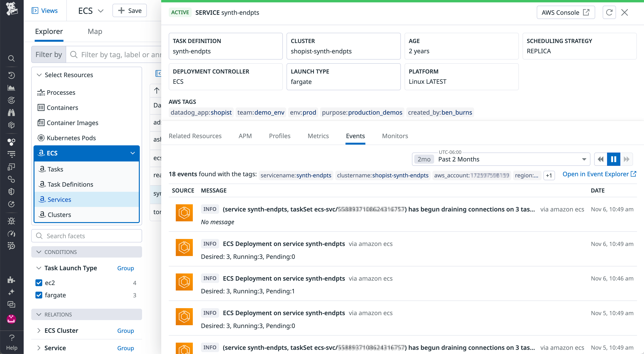
Task: Open search from the left sidebar magnifier icon
Action: (12, 59)
